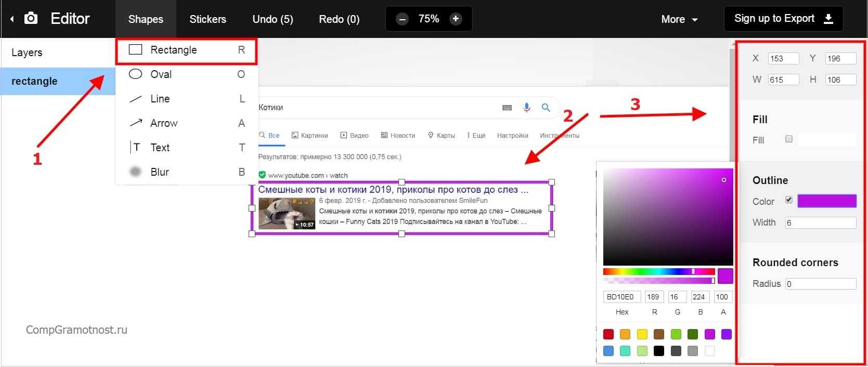Viewport: 868px width, 367px height.
Task: Zoom out with the minus button
Action: (402, 19)
